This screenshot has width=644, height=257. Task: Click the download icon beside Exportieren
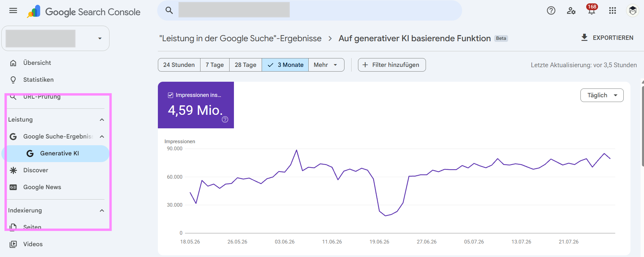click(x=584, y=37)
